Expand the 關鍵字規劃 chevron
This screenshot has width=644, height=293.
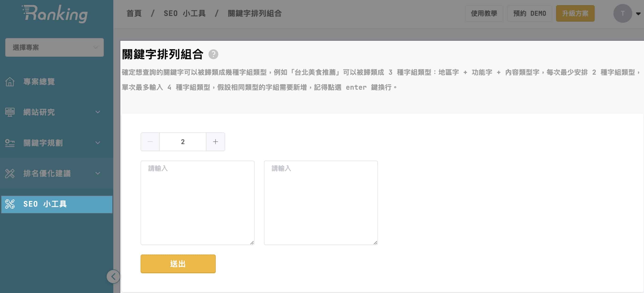(98, 143)
